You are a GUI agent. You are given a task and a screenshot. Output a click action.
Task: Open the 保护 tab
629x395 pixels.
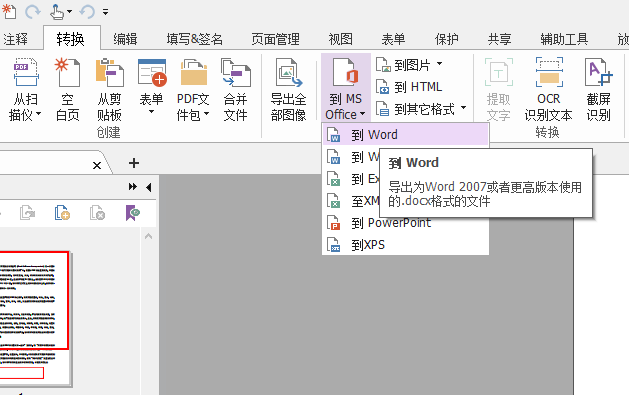tap(446, 39)
